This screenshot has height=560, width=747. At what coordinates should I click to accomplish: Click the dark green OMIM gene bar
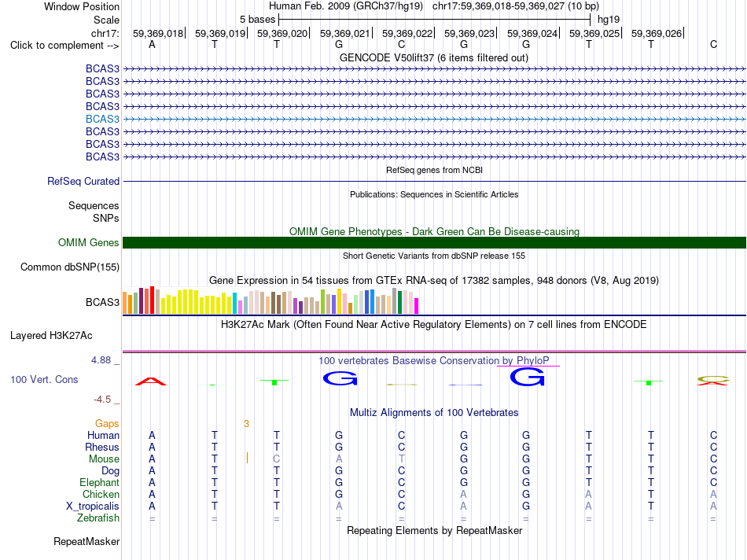(434, 242)
